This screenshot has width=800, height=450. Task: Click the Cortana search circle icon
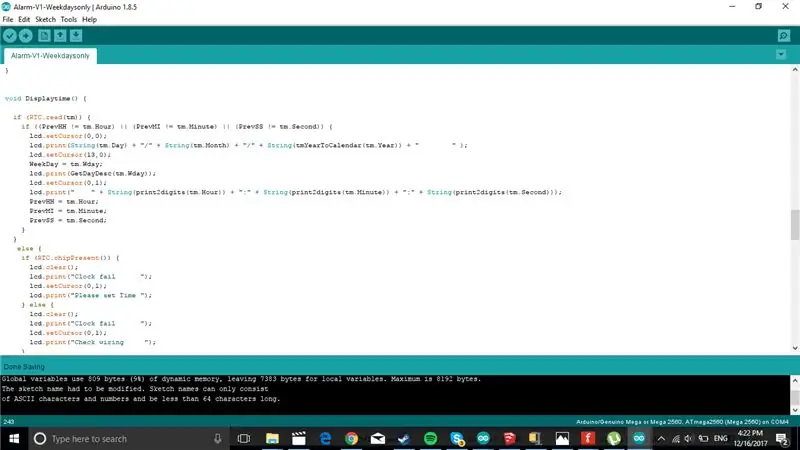(x=40, y=439)
